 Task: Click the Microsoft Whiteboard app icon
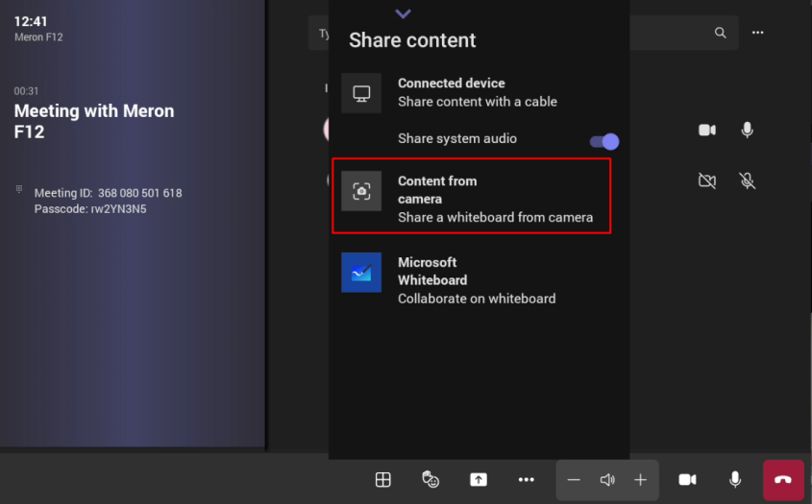tap(361, 273)
